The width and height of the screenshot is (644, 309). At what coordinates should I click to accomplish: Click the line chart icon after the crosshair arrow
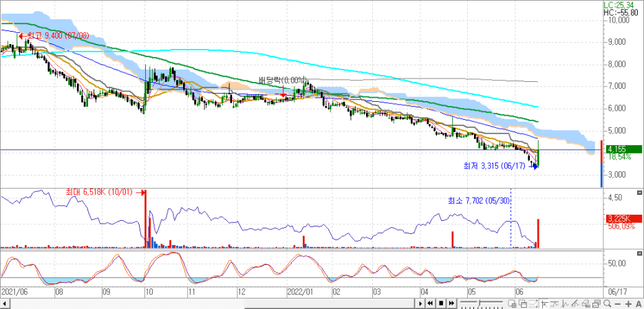click(554, 304)
